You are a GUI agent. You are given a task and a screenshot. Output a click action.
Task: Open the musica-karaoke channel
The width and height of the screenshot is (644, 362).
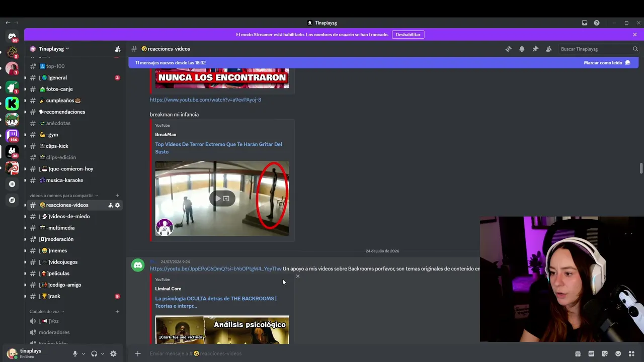(75, 180)
